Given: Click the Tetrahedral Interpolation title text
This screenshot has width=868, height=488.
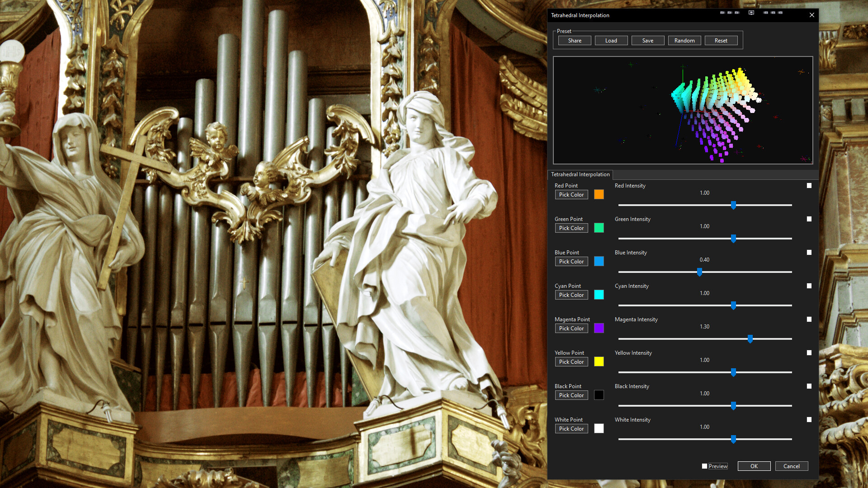Looking at the screenshot, I should coord(580,15).
